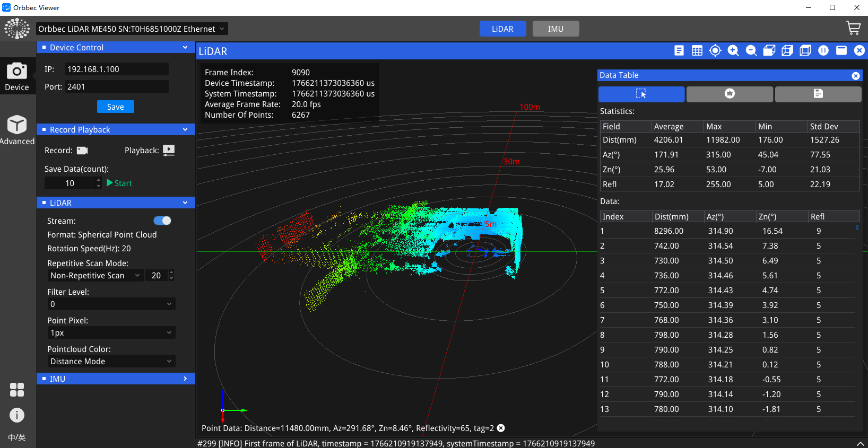Open the Advanced sidebar tab
Screen dimensions: 868x448
[17, 130]
